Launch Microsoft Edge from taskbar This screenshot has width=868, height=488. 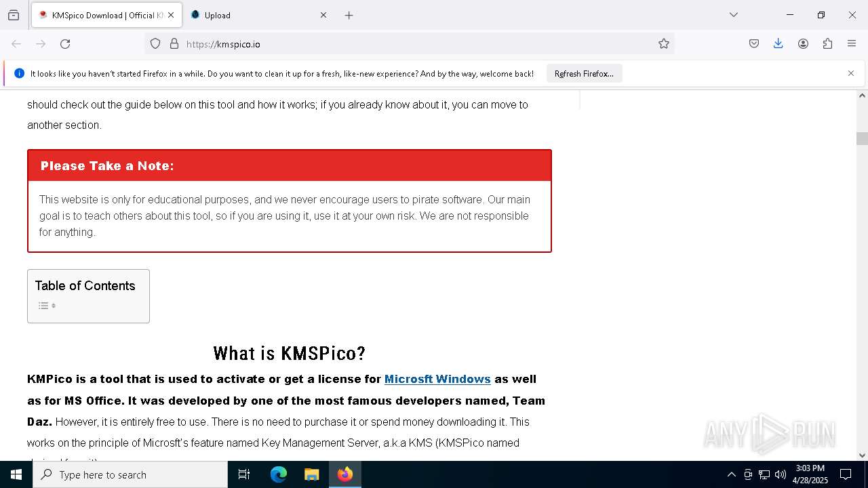279,474
